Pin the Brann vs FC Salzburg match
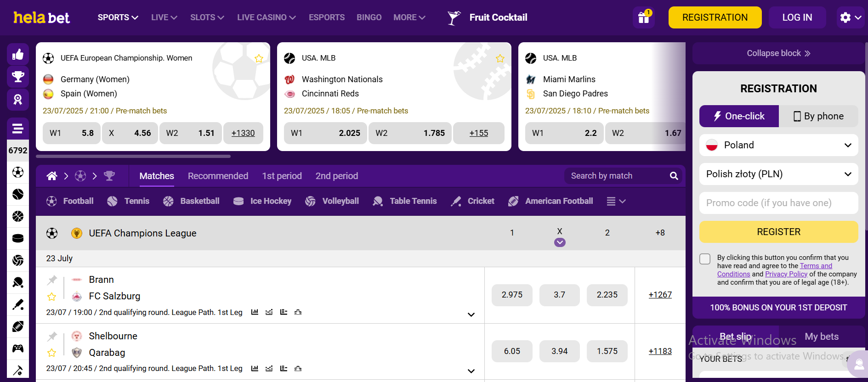 52,280
